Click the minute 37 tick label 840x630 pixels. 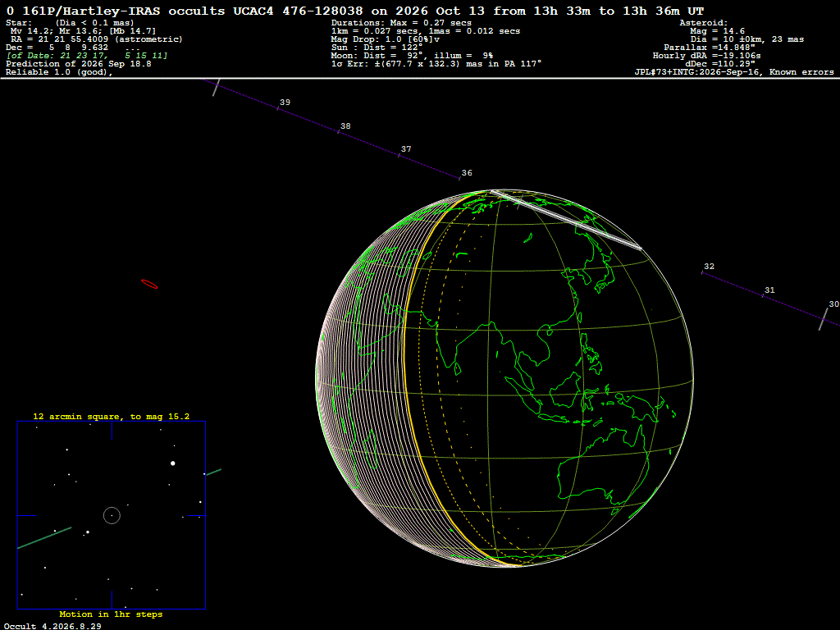click(x=406, y=149)
